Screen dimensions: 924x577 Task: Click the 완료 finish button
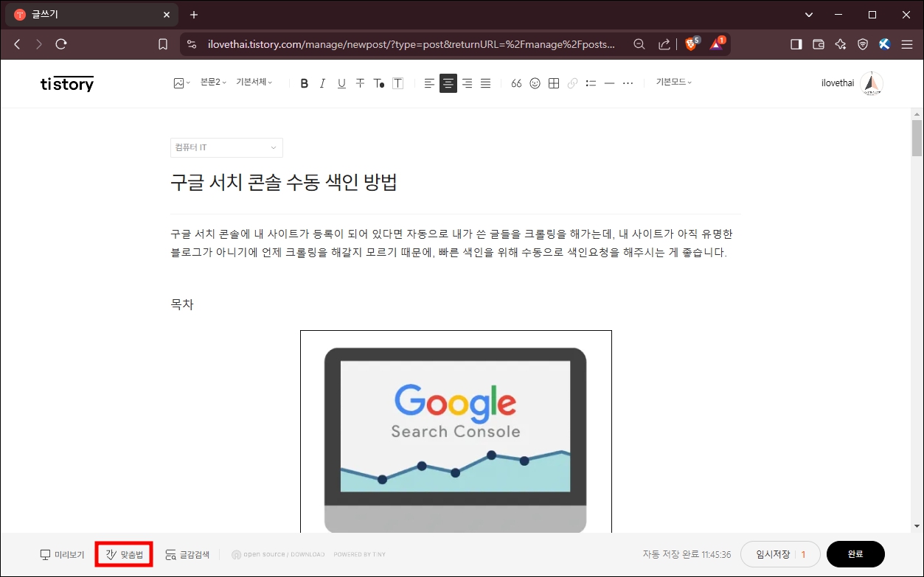(855, 554)
